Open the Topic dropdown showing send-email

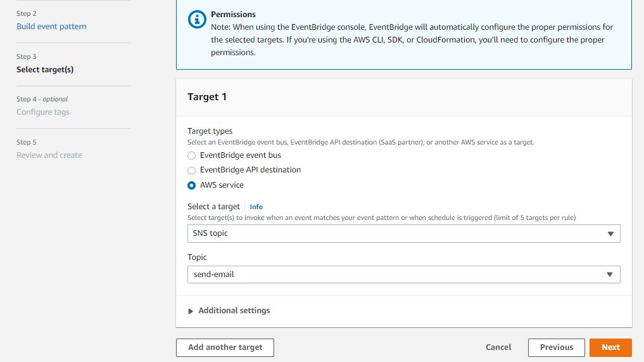tap(403, 275)
